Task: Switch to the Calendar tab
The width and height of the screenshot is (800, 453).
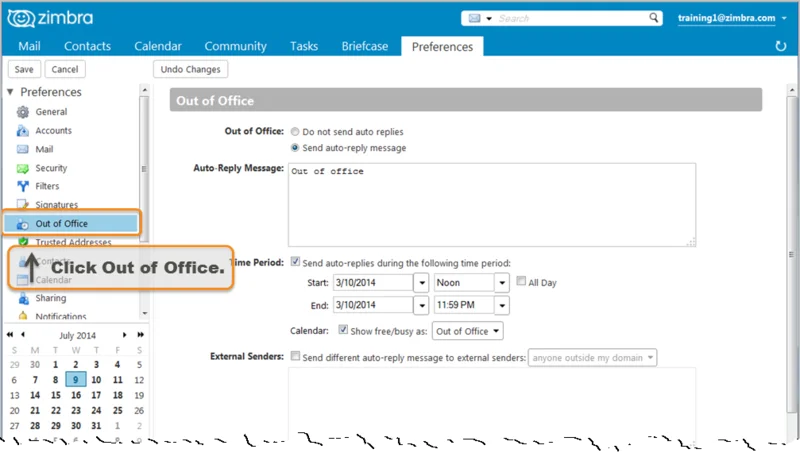Action: 158,46
